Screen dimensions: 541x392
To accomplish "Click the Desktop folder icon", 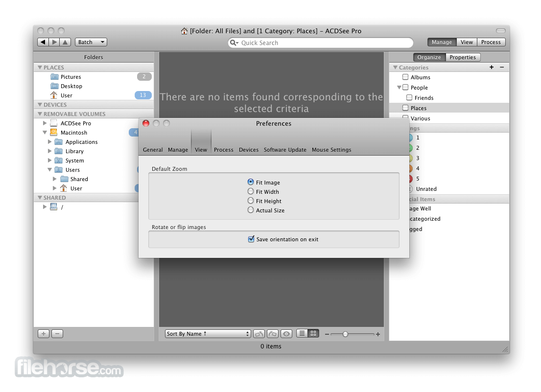I will [54, 86].
